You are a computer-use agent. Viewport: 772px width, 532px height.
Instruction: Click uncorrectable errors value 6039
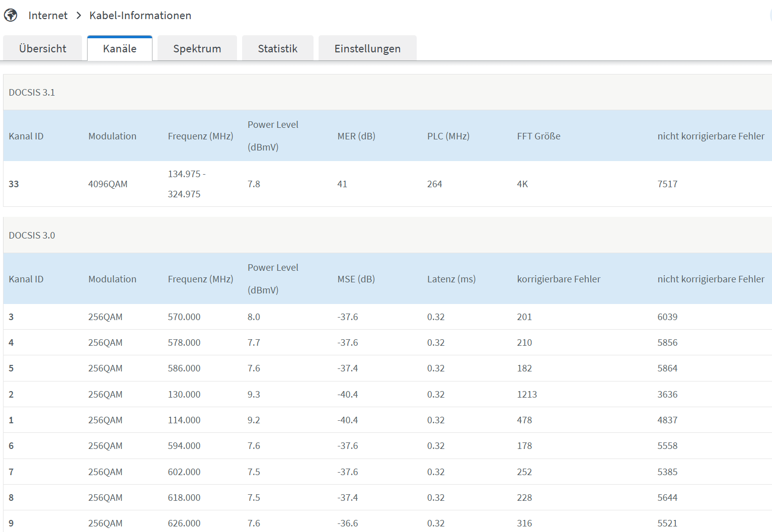[667, 317]
